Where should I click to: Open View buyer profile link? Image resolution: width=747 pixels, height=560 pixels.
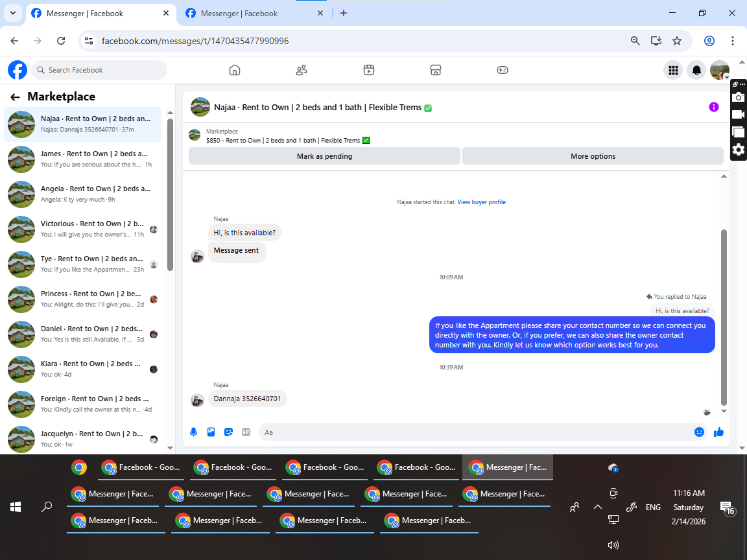481,202
